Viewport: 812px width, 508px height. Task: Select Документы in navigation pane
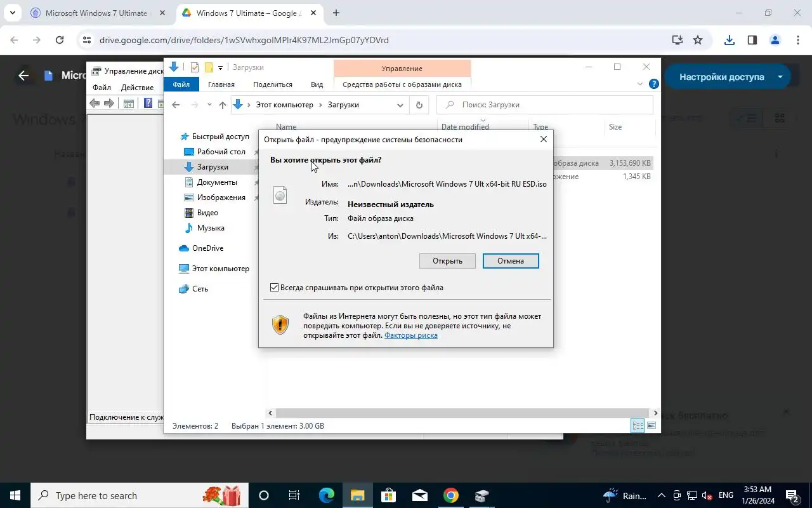[x=217, y=182]
